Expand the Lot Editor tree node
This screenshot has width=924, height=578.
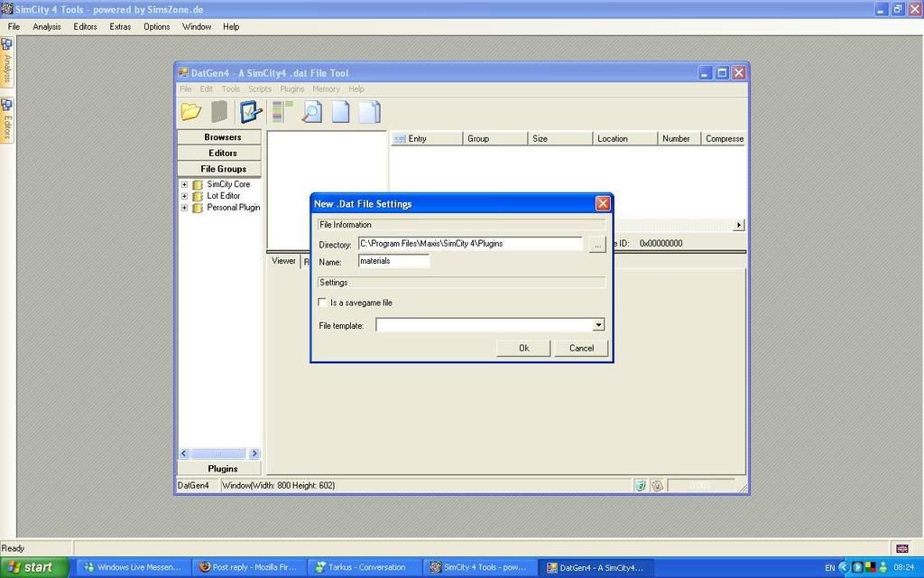tap(184, 196)
